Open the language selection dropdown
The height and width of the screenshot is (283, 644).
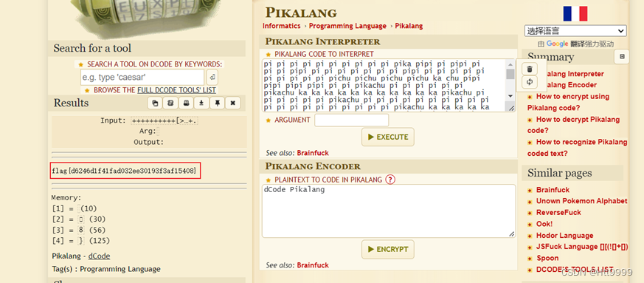pos(575,31)
